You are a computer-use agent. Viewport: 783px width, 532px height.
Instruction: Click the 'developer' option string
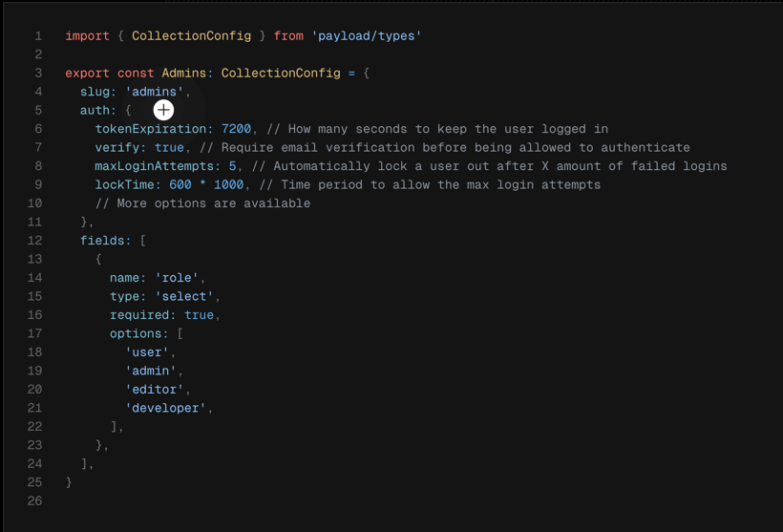(x=166, y=408)
